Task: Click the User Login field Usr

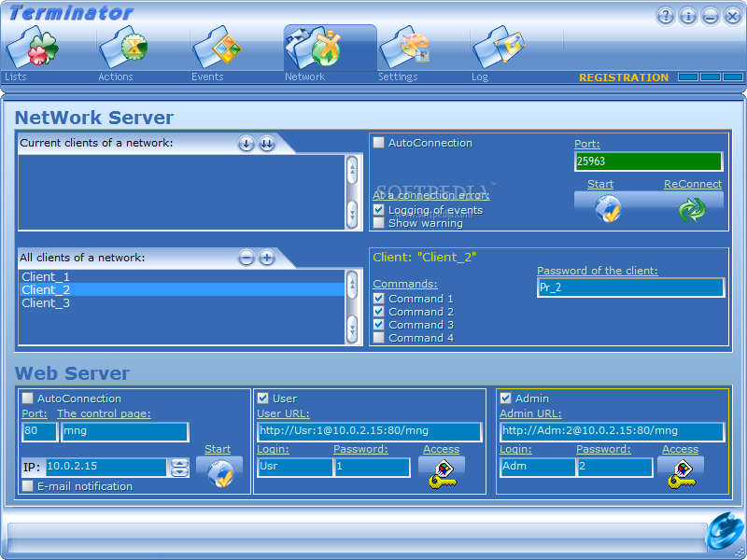Action: pos(295,468)
